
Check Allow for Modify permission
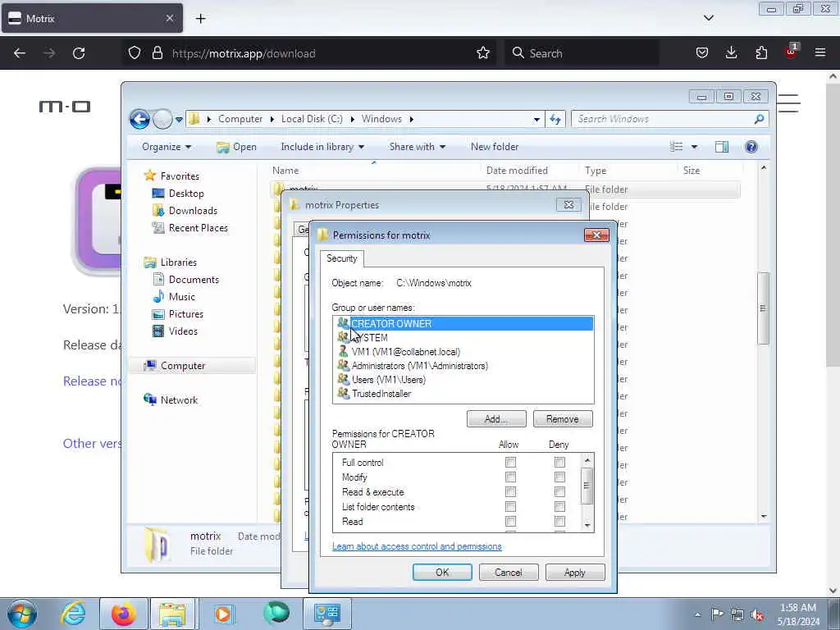point(510,477)
